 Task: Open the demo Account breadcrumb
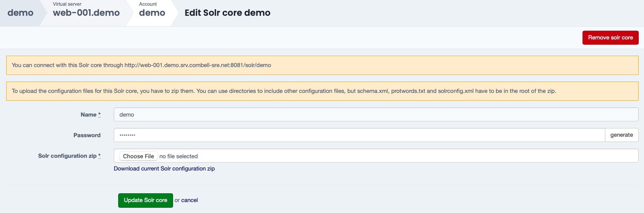[152, 13]
